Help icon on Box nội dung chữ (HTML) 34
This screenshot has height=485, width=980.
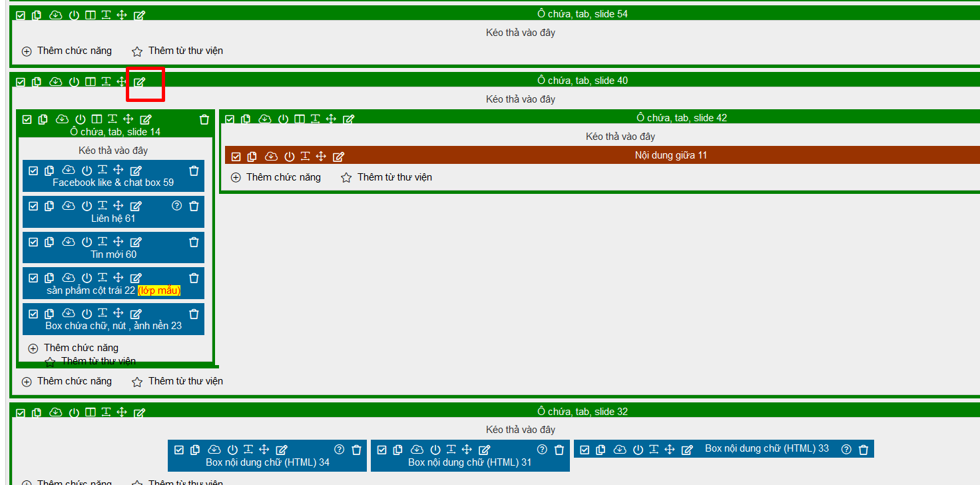pos(340,450)
